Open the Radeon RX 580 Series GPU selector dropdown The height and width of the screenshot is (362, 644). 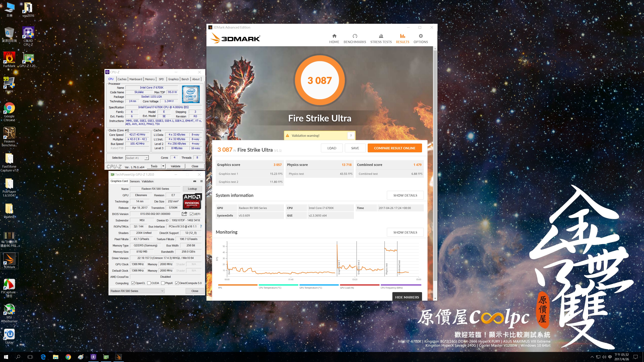pos(137,291)
